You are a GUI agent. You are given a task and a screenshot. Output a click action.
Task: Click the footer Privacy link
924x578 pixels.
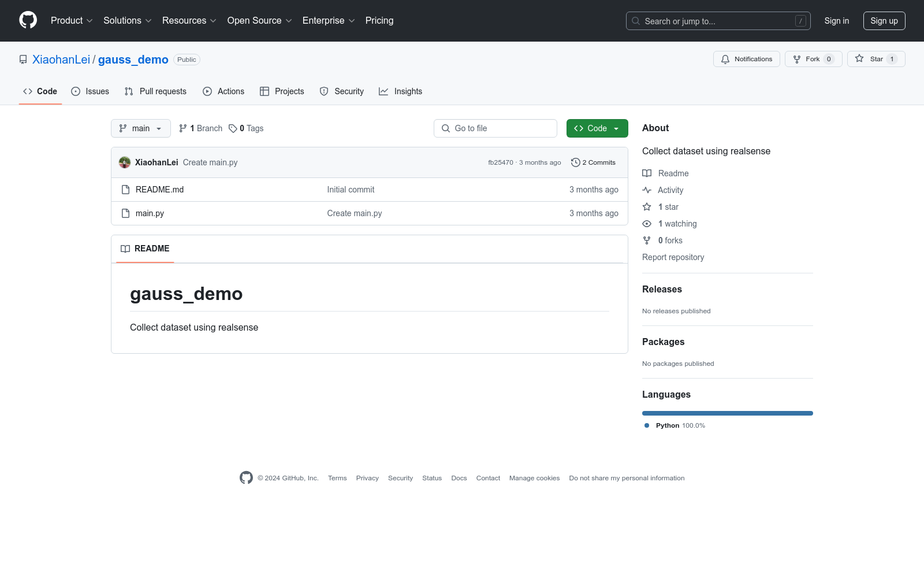[367, 478]
